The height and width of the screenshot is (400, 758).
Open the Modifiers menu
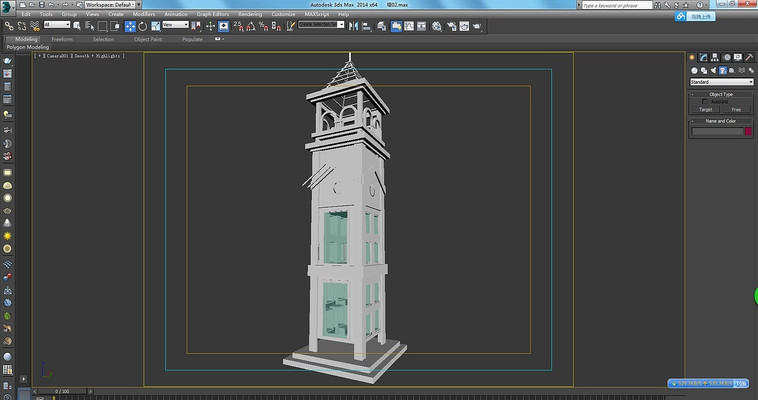pyautogui.click(x=144, y=14)
